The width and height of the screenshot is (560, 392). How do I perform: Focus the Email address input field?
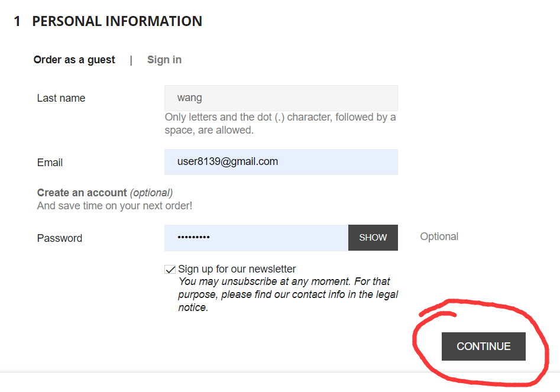coord(280,162)
